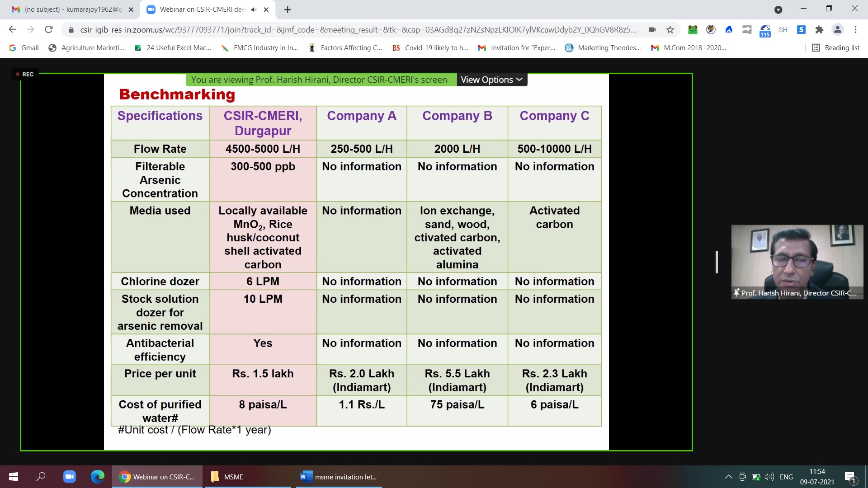Screen dimensions: 868x488
Task: Launch Microsoft Edge from taskbar
Action: click(x=97, y=477)
